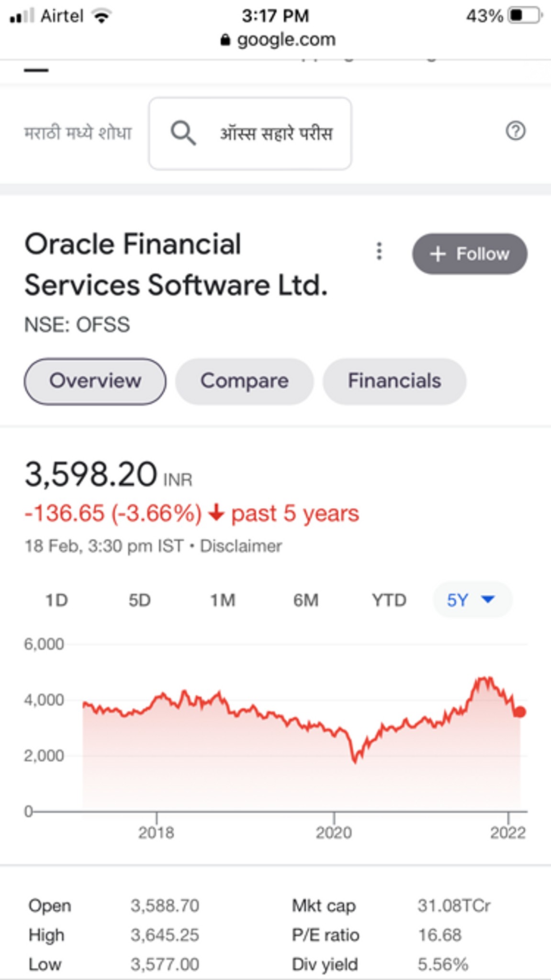
Task: Expand the 5Y range dropdown arrow
Action: (488, 599)
